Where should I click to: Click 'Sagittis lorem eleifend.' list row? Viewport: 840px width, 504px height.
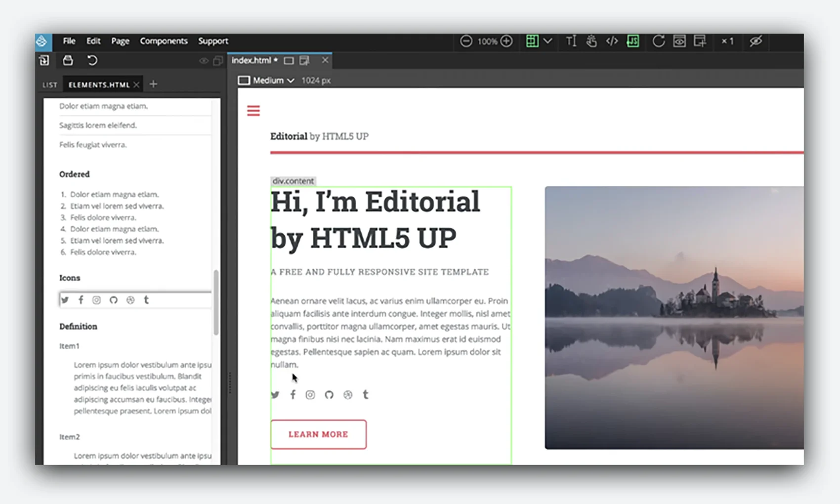tap(135, 126)
